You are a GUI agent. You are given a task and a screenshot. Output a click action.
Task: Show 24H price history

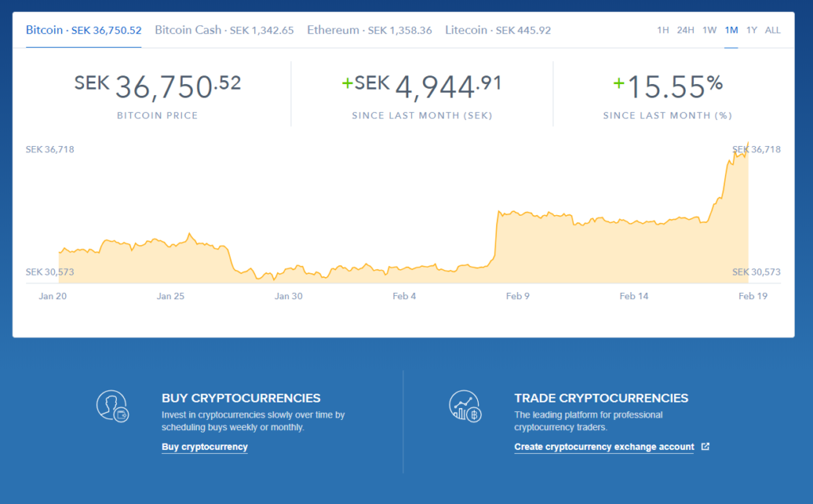pos(685,29)
